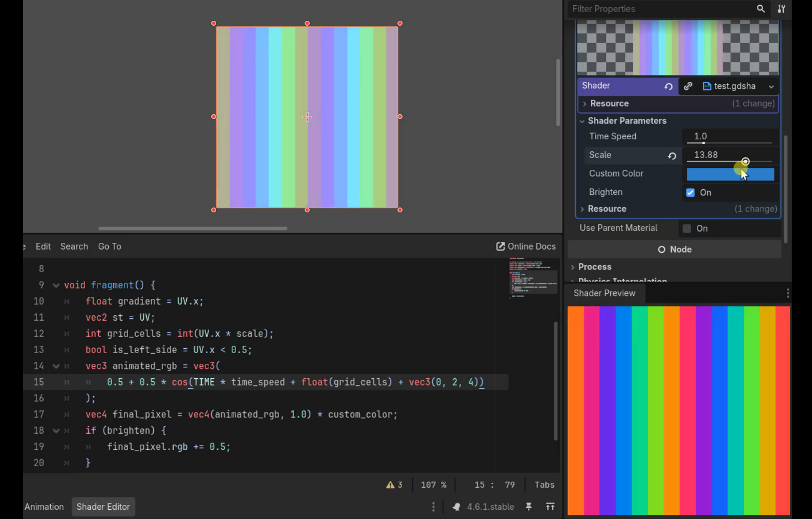The width and height of the screenshot is (812, 519).
Task: Open the test.gdsha shader dropdown arrow
Action: 771,87
